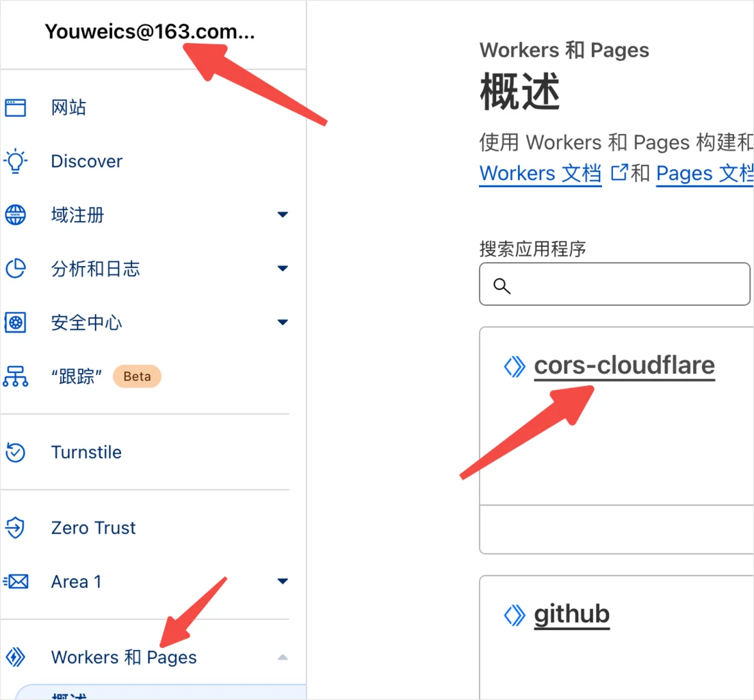Click the Beta badge next to 跟踪
754x700 pixels.
pyautogui.click(x=137, y=376)
